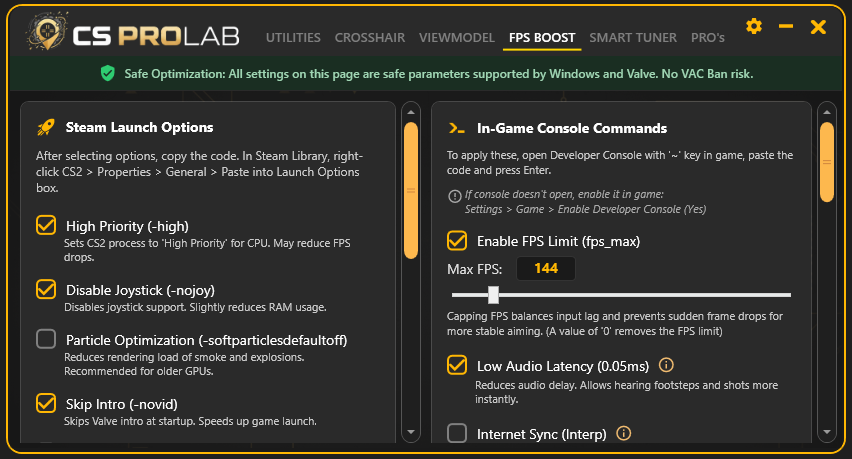Click the Steam Launch Options heading
Screen dimensions: 852x459
point(140,127)
